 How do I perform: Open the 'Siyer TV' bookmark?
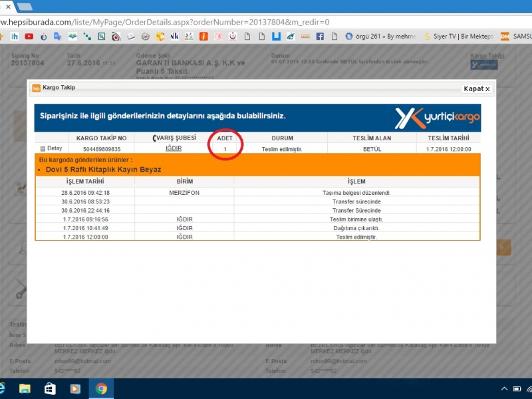[459, 37]
